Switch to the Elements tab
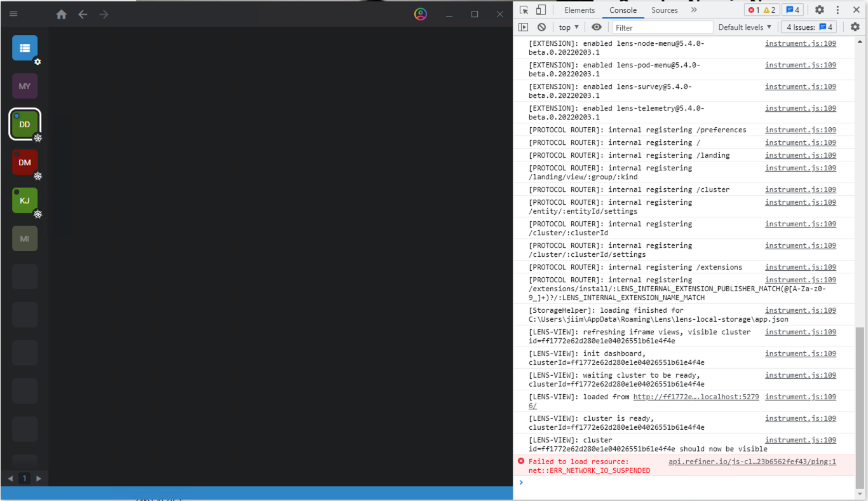The height and width of the screenshot is (501, 868). point(580,10)
